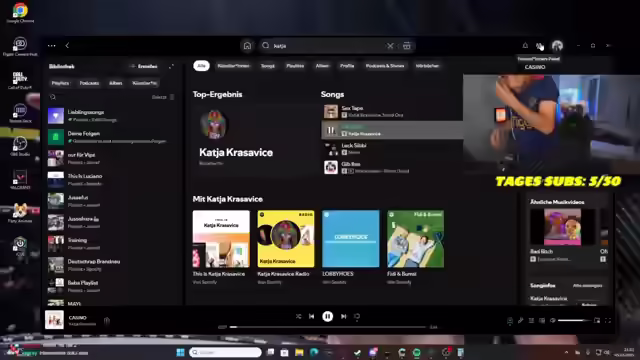This screenshot has height=360, width=640.
Task: Toggle Now Playing view icon
Action: [x=510, y=321]
